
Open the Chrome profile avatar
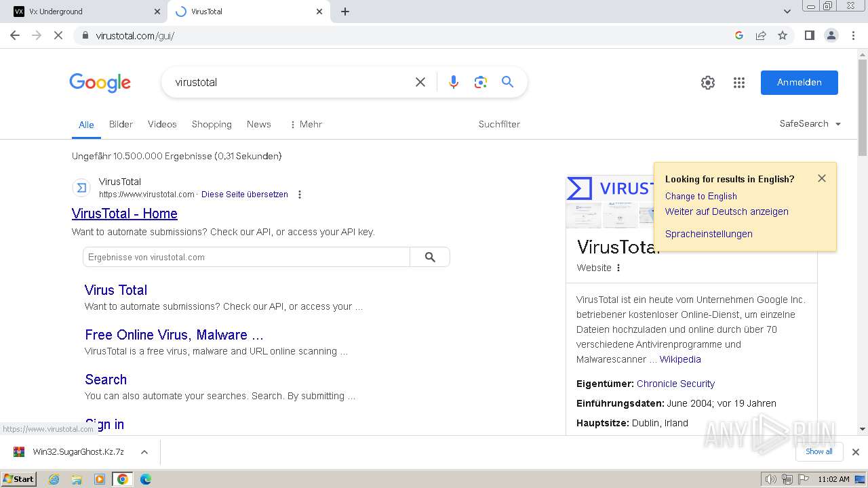831,35
